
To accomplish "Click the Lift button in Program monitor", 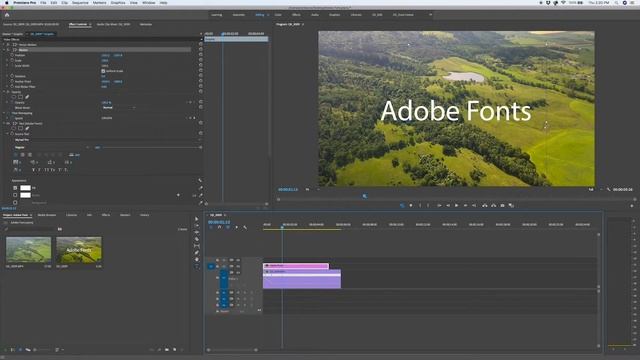I will (484, 206).
